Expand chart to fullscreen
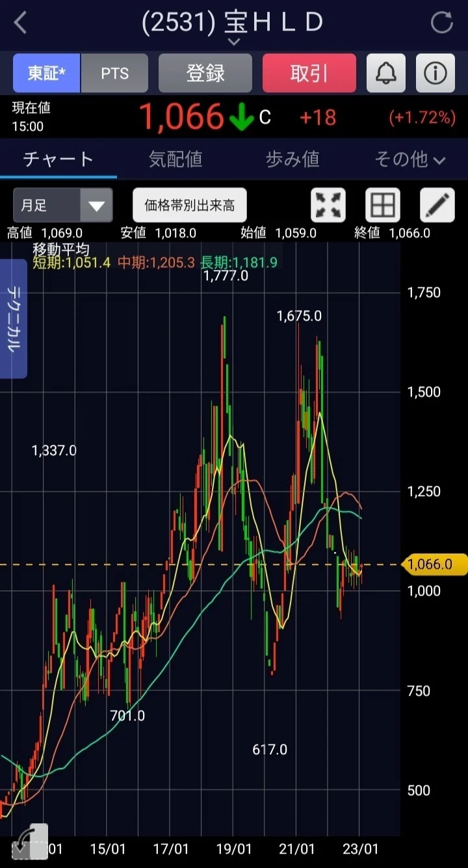This screenshot has height=868, width=468. click(x=328, y=205)
